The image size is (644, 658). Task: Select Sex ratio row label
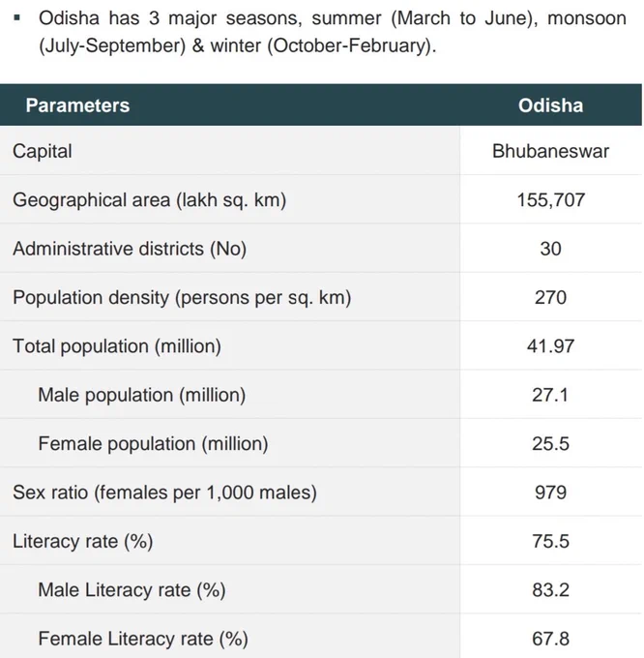(x=164, y=493)
